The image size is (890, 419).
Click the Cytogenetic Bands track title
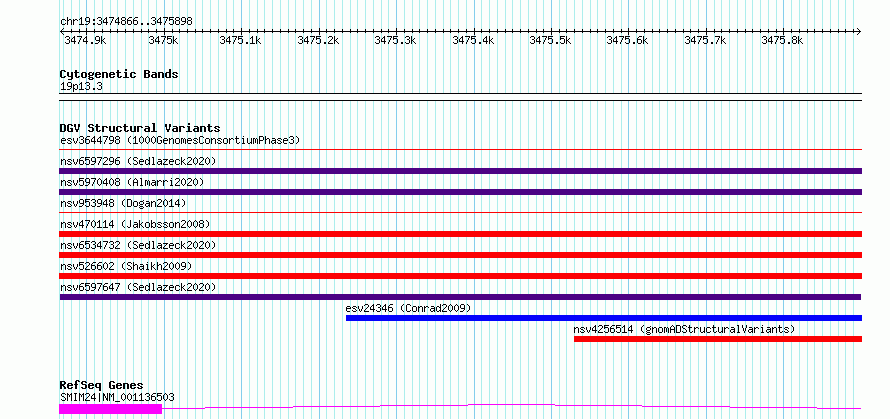click(119, 74)
